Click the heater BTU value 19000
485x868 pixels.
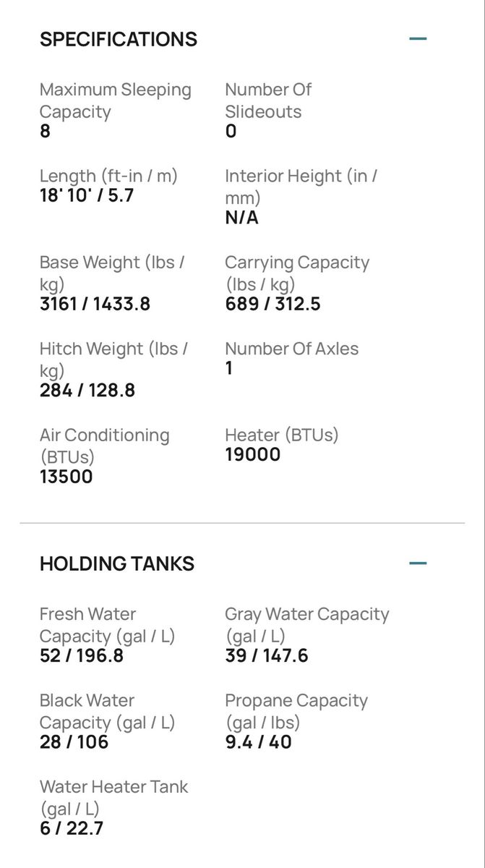tap(252, 455)
